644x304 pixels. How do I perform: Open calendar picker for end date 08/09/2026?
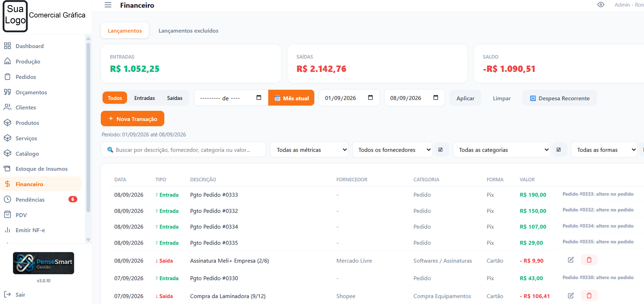point(435,98)
